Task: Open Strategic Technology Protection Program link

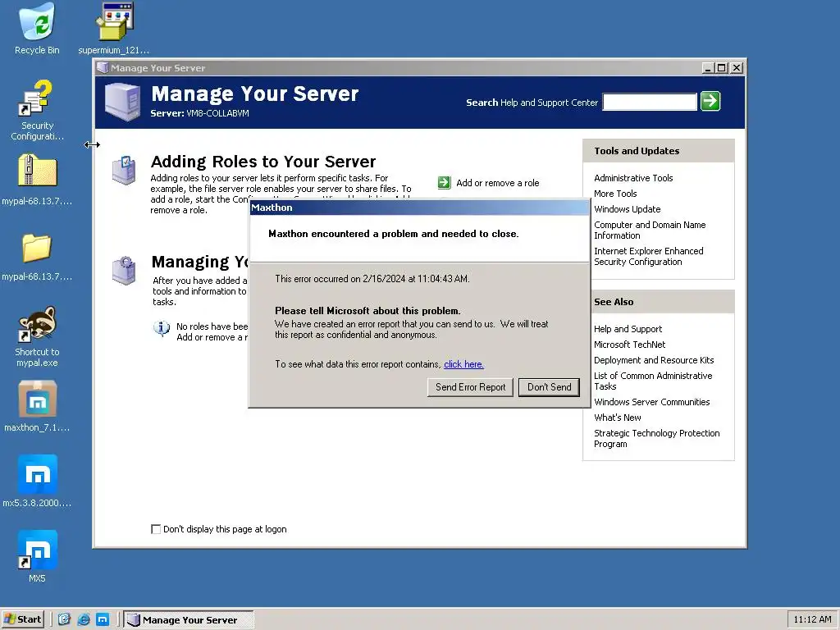Action: 656,438
